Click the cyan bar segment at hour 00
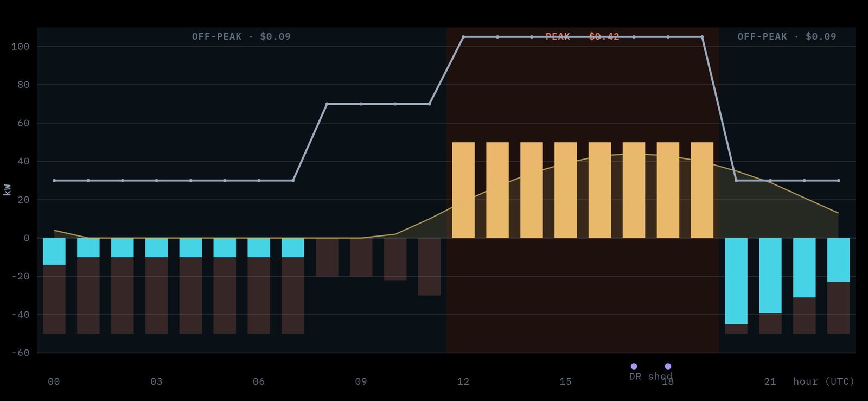 point(54,251)
